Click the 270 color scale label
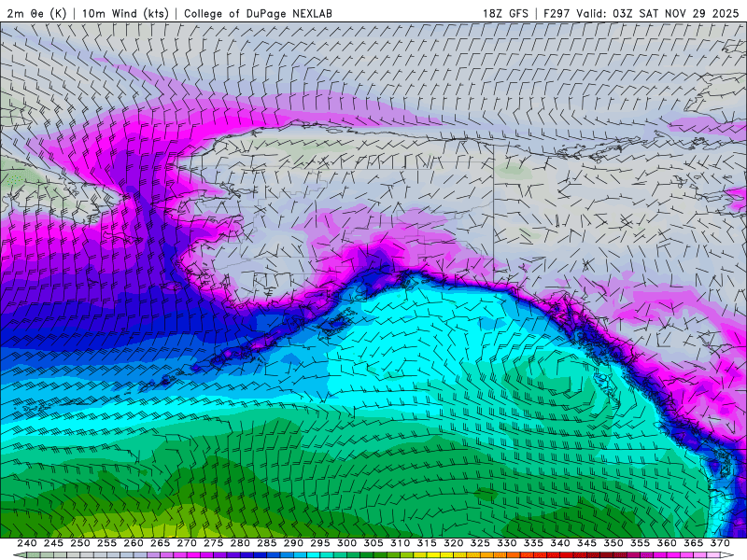 [x=187, y=543]
